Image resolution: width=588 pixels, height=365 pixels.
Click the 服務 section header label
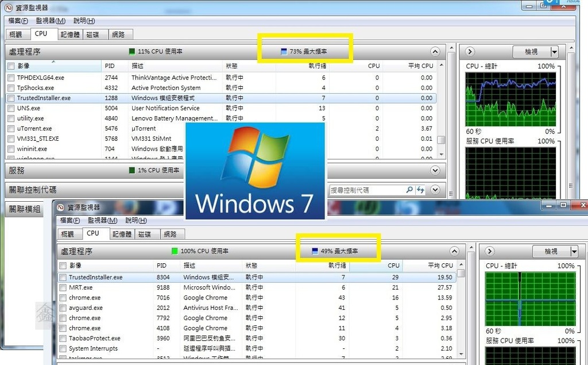[17, 171]
